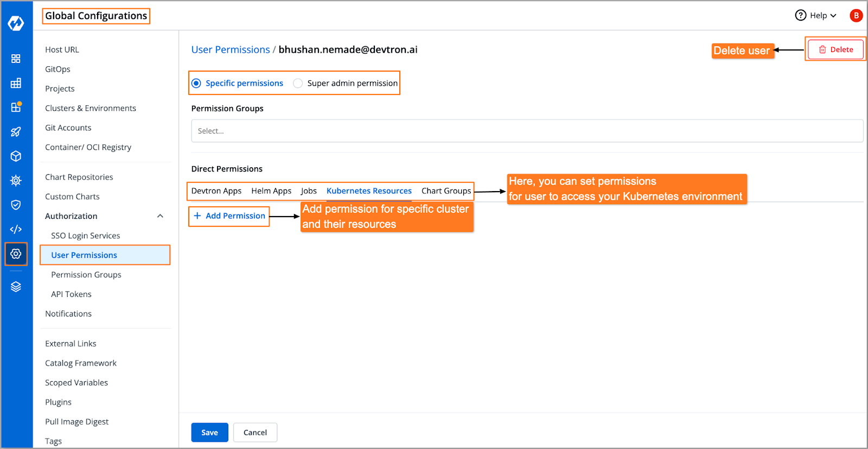The height and width of the screenshot is (449, 868).
Task: Switch to the Jobs tab
Action: click(309, 191)
